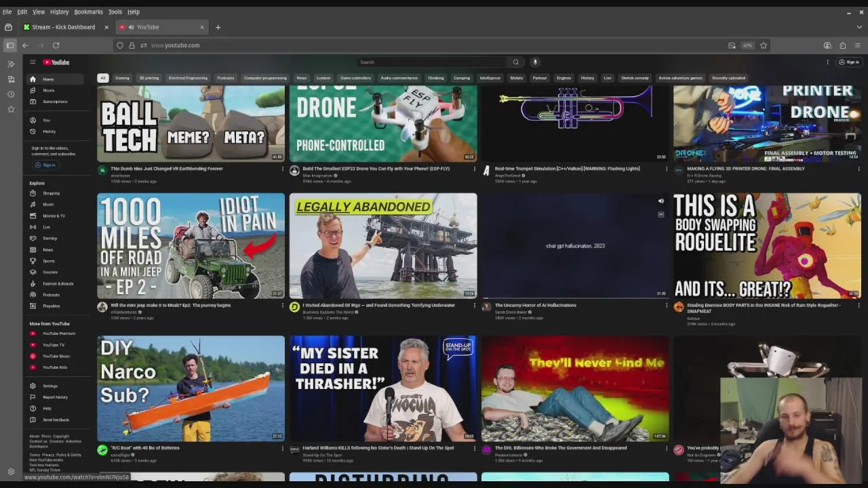
Task: Toggle the Firefox sidebar button
Action: click(10, 45)
